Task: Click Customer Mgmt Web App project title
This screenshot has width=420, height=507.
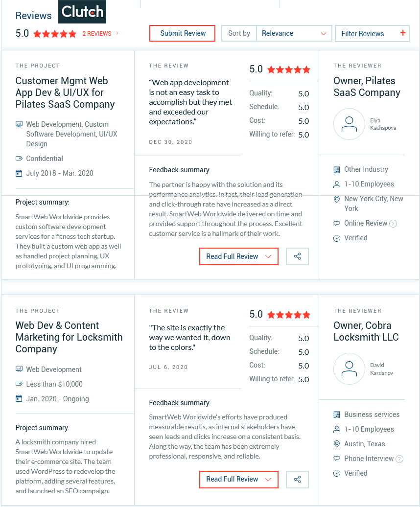Action: (x=65, y=92)
